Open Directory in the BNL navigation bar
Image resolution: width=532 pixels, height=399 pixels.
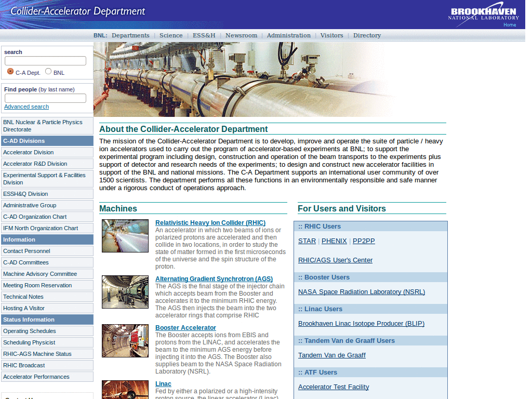(367, 35)
